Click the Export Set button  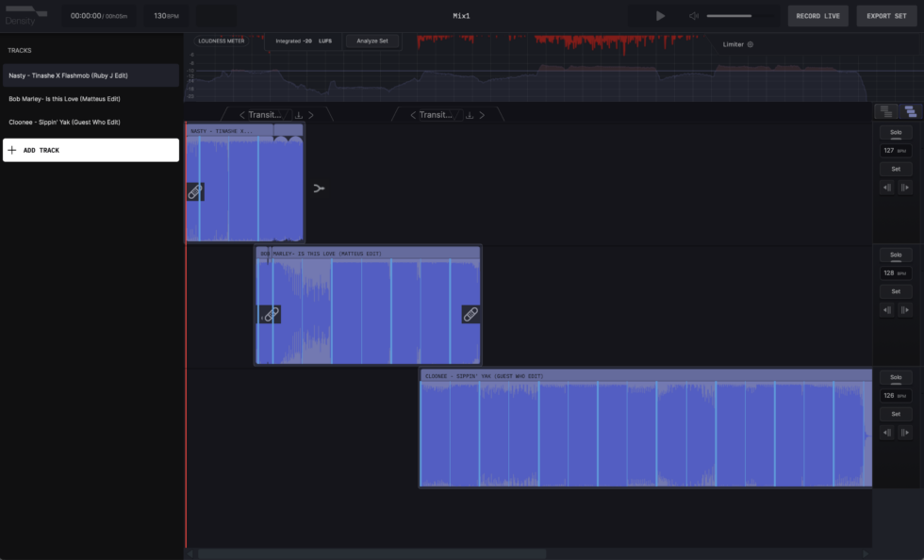click(886, 16)
